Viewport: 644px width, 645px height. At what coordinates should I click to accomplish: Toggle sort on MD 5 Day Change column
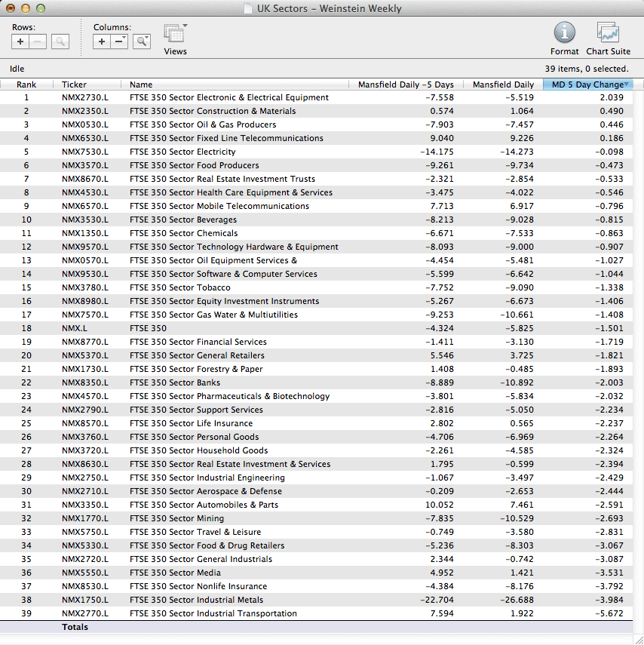(x=588, y=84)
